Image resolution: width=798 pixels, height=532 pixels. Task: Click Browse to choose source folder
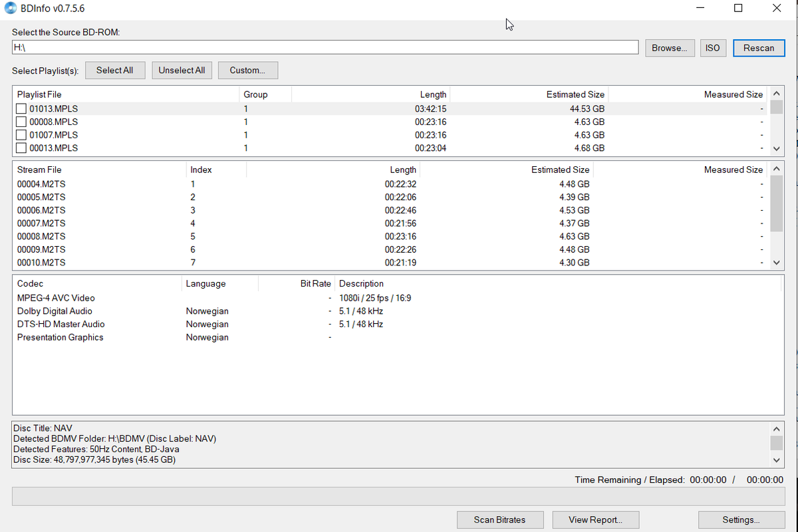coord(670,48)
